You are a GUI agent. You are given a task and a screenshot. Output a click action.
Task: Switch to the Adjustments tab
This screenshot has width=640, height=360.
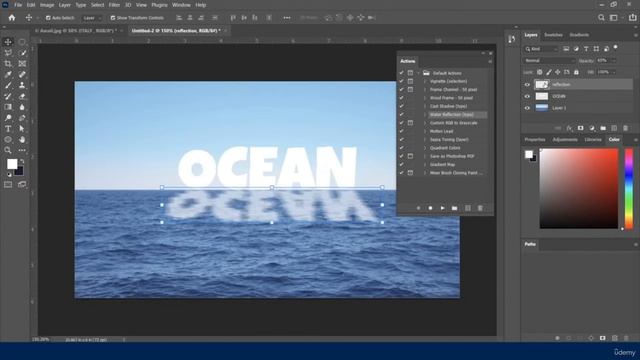coord(565,140)
